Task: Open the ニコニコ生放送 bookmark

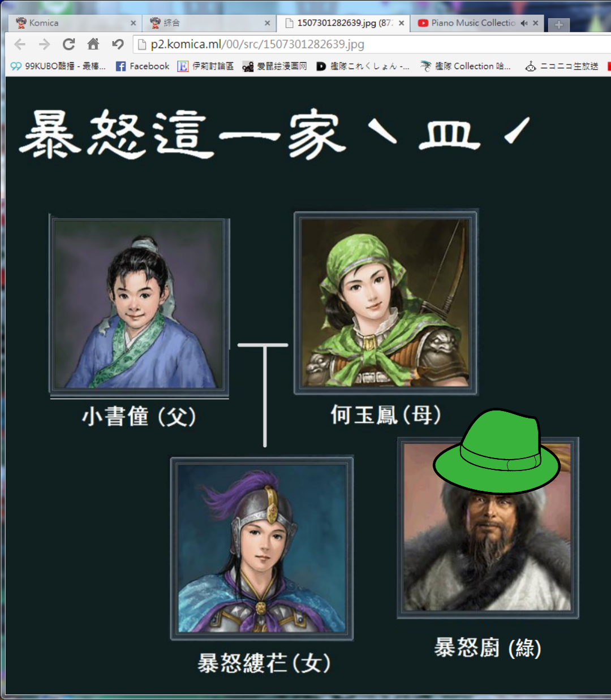Action: click(x=562, y=66)
